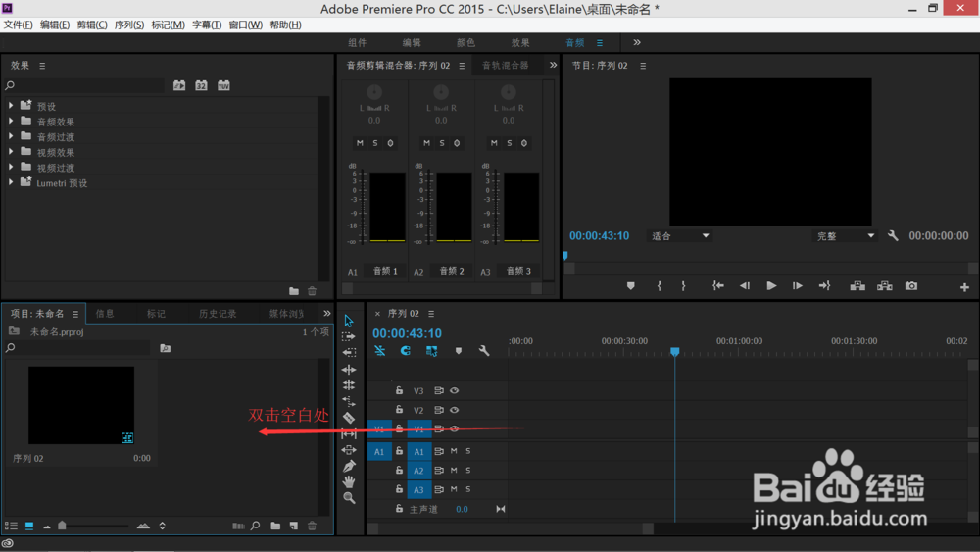
Task: Select the Zoom tool in tools panel
Action: [349, 498]
